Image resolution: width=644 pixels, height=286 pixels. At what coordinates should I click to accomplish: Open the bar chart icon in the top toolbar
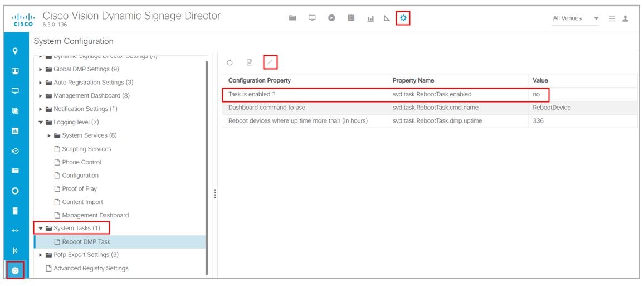pos(370,18)
